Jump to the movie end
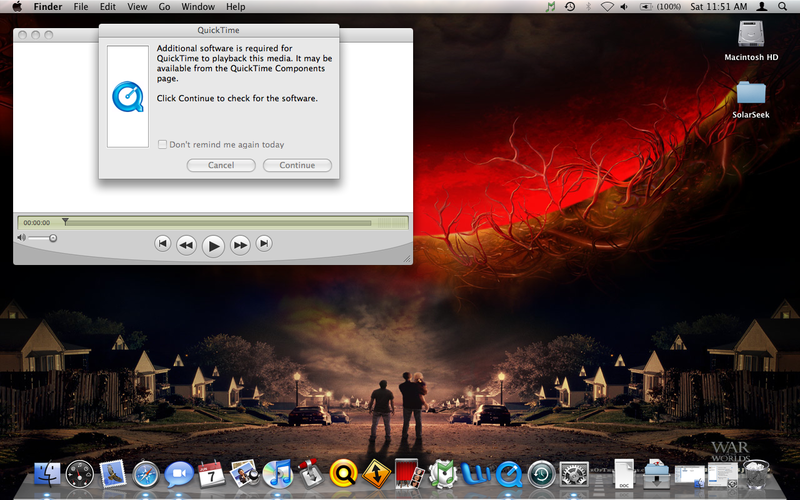Viewport: 800px width, 500px height. 264,243
